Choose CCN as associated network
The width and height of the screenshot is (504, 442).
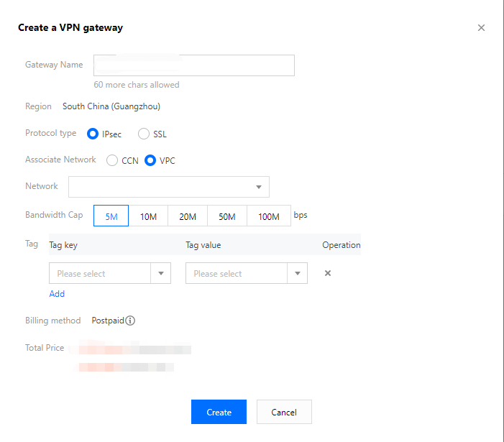(112, 160)
